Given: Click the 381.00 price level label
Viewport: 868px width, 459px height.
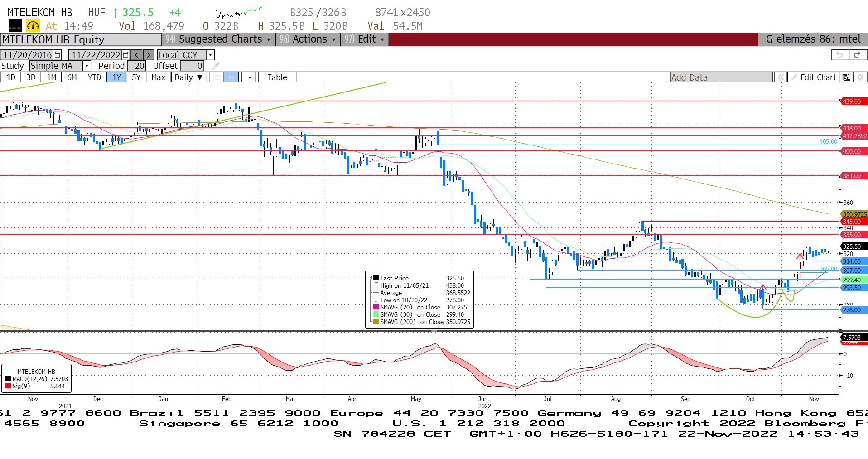Looking at the screenshot, I should pos(854,176).
